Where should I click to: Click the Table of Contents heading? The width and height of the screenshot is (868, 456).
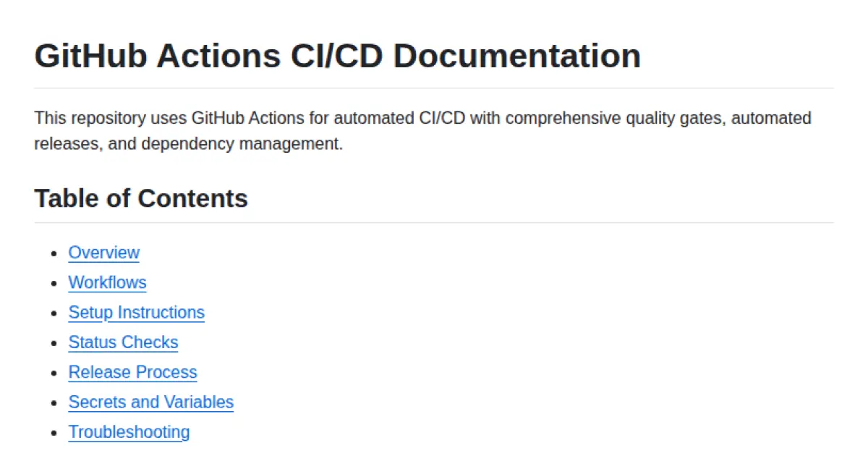click(x=141, y=198)
